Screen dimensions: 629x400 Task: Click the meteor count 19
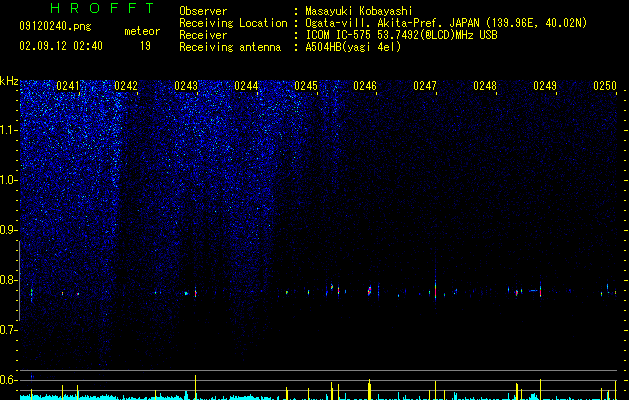click(145, 46)
